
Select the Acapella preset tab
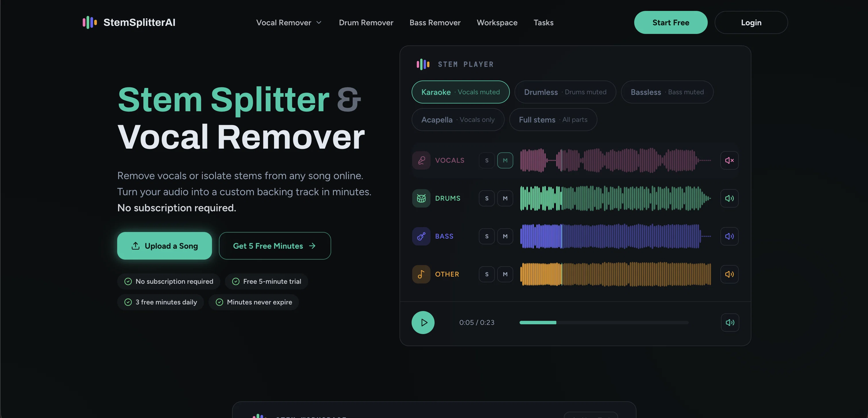458,119
